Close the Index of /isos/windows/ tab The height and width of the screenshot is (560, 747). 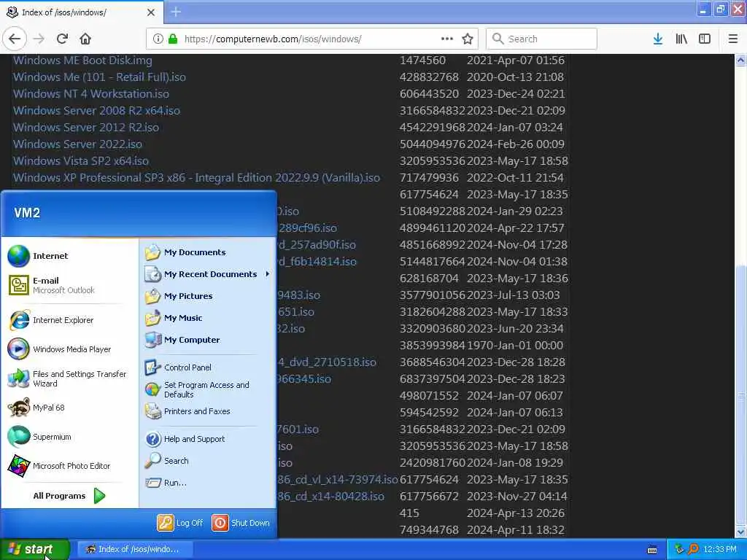[150, 12]
